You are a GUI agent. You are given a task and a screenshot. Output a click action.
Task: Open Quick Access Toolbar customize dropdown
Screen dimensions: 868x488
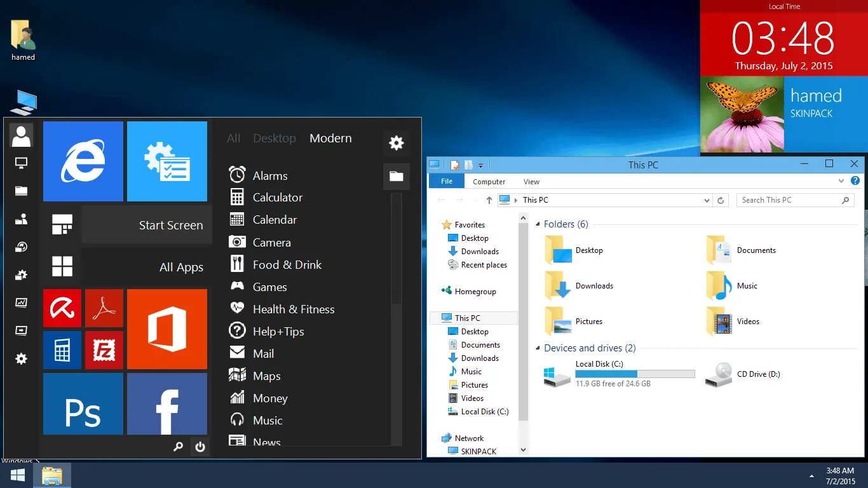pyautogui.click(x=480, y=165)
